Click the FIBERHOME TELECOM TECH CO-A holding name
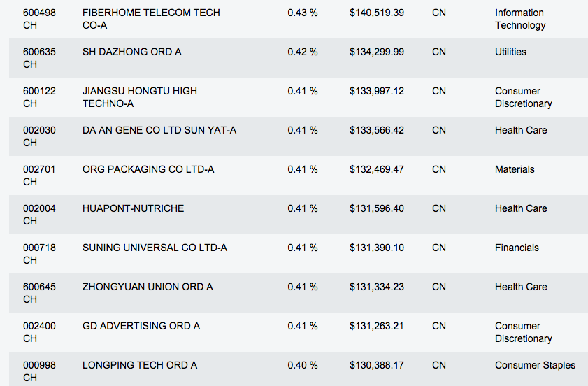 tap(151, 19)
